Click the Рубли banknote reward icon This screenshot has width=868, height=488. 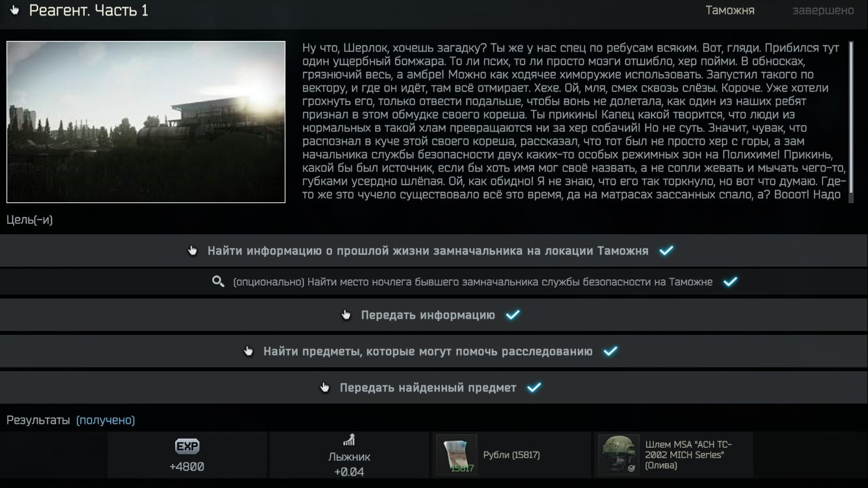[x=457, y=455]
